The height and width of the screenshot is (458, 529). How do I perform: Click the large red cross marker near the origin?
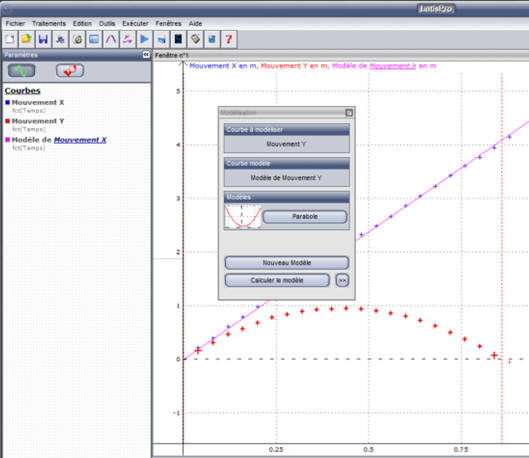198,350
